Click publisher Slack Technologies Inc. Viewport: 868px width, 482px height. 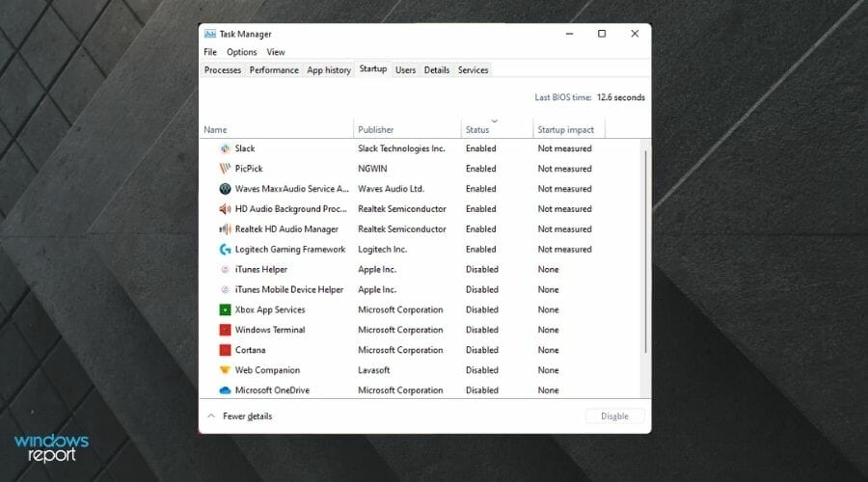point(401,148)
